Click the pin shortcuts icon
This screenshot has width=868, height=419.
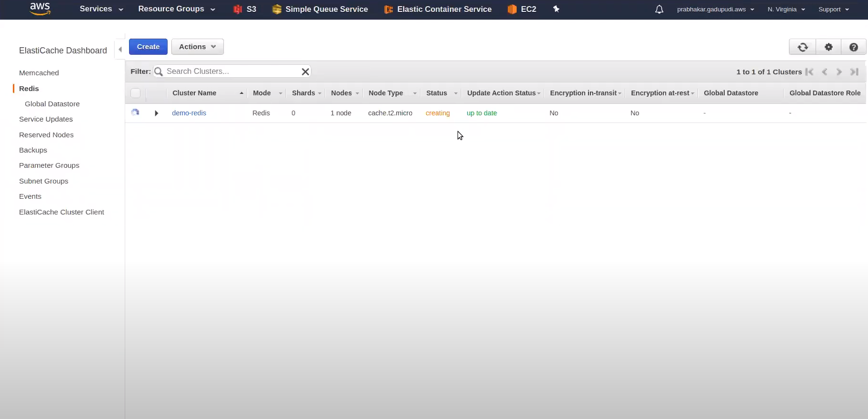556,9
